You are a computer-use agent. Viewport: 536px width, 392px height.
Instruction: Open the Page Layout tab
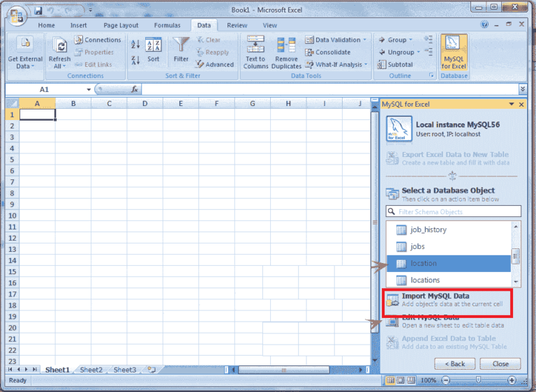[121, 25]
